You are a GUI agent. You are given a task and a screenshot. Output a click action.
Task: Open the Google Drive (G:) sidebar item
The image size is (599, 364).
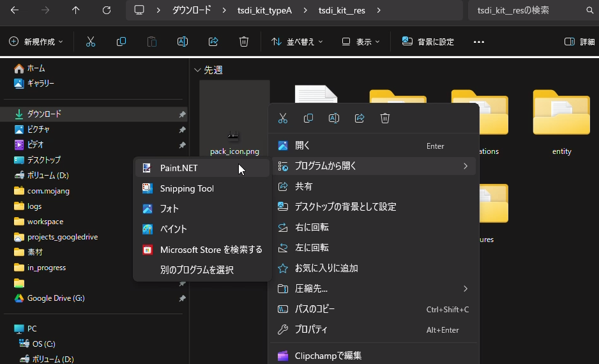pyautogui.click(x=56, y=298)
